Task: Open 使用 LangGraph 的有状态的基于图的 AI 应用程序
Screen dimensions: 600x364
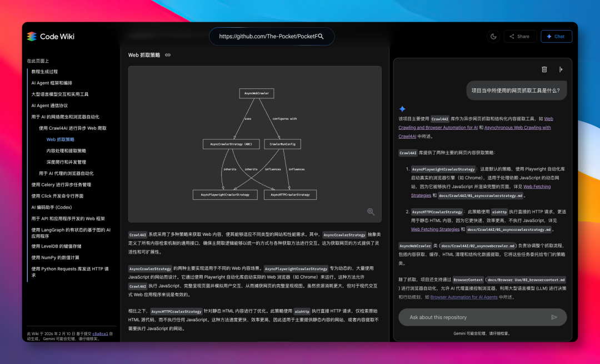Action: pos(71,233)
